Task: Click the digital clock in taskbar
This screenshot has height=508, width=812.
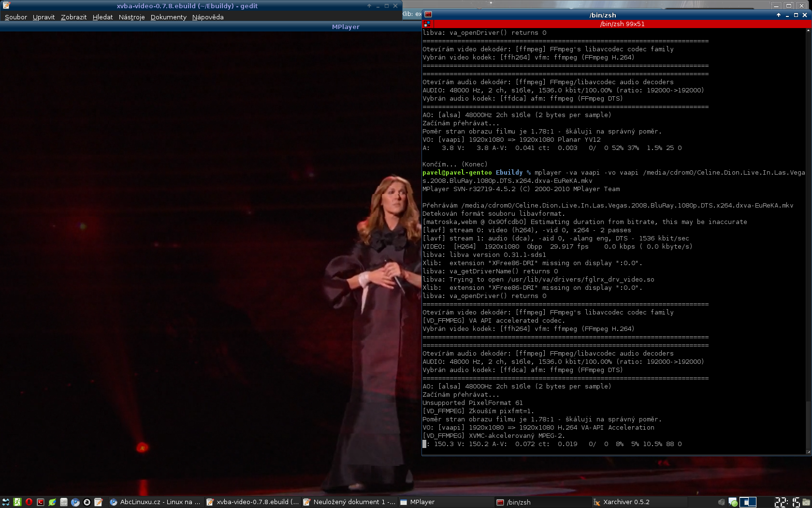Action: pos(787,502)
